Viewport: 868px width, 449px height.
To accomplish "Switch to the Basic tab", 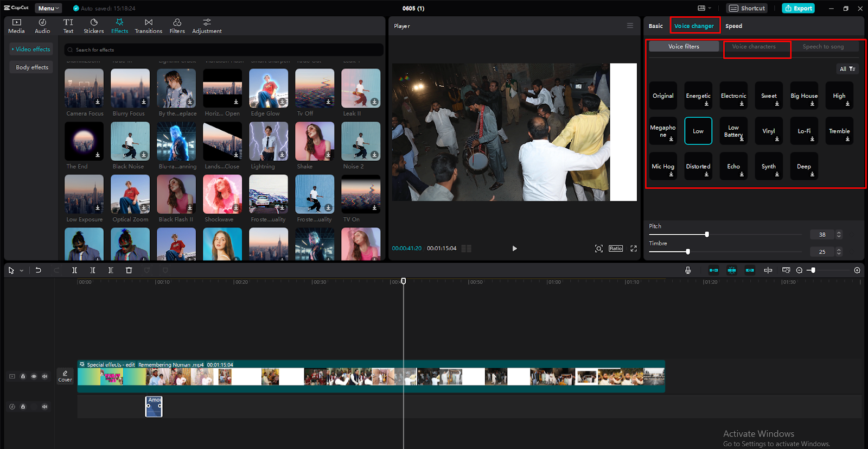I will tap(655, 26).
